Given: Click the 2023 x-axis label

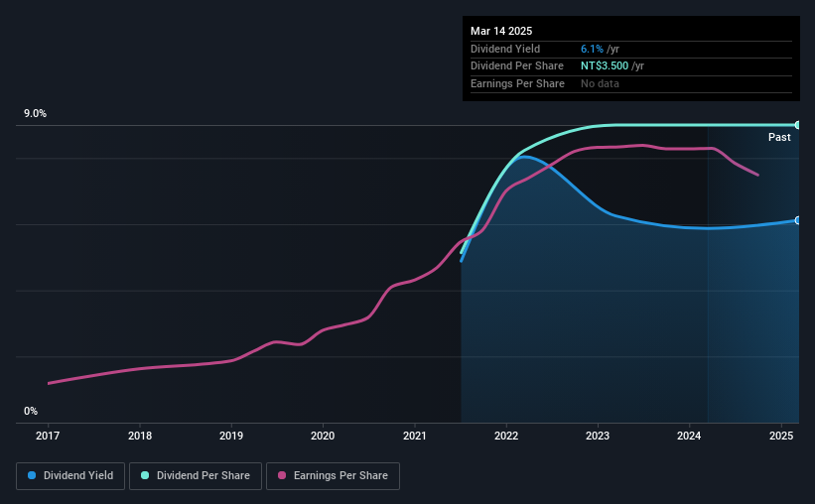Looking at the screenshot, I should (x=598, y=436).
